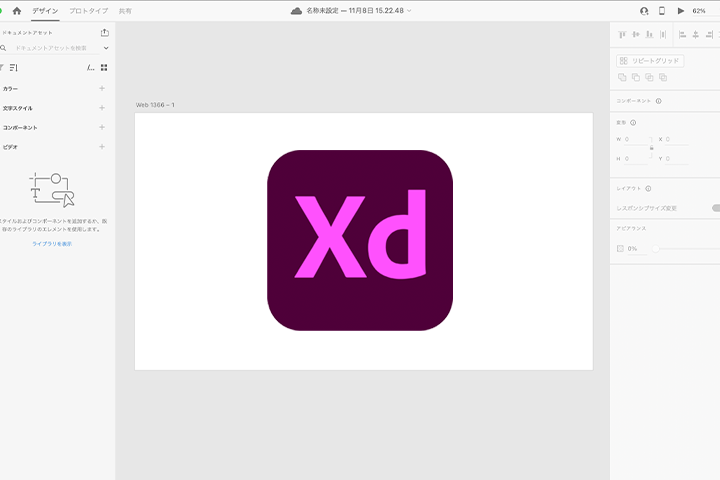Add a new color with カラー plus

click(102, 88)
